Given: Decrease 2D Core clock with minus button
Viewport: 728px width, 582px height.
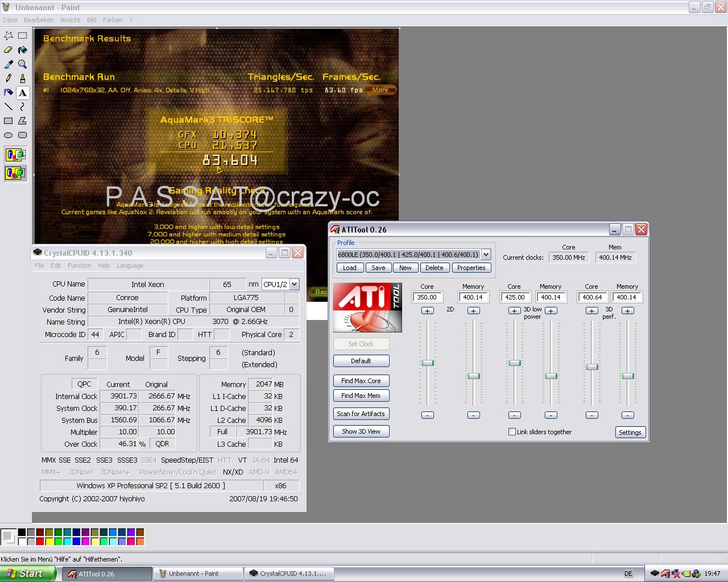Looking at the screenshot, I should pyautogui.click(x=427, y=415).
